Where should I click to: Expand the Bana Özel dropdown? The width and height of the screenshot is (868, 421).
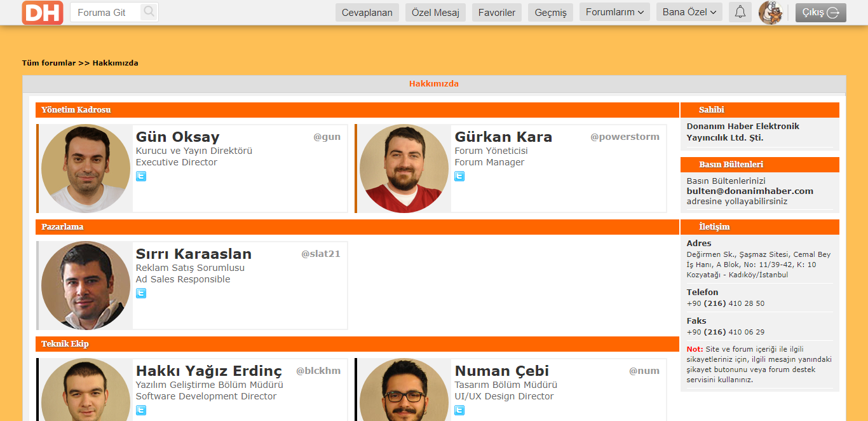tap(689, 12)
